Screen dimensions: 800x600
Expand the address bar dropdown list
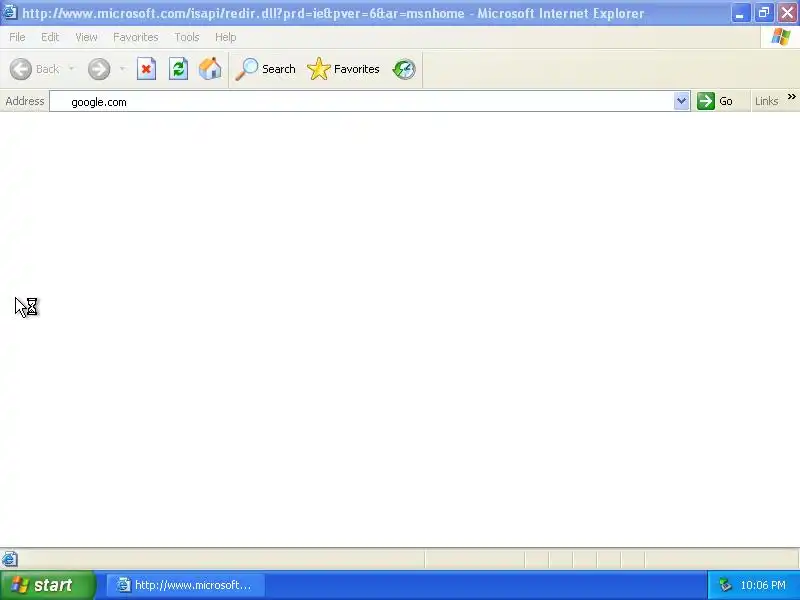click(681, 101)
